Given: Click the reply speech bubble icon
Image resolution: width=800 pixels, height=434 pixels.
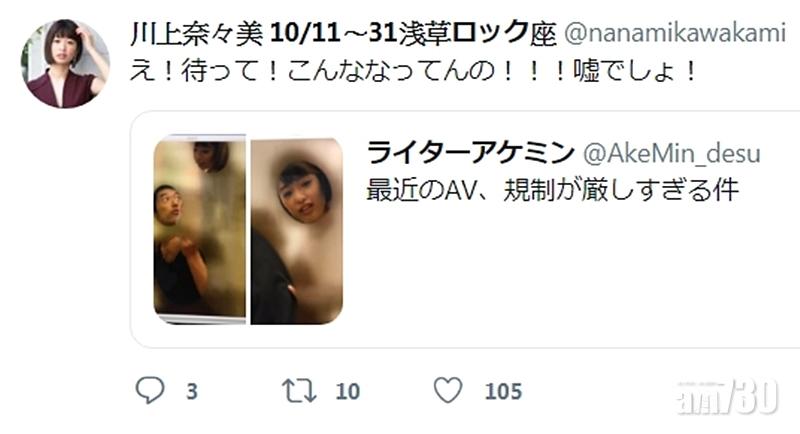Looking at the screenshot, I should pos(149,390).
